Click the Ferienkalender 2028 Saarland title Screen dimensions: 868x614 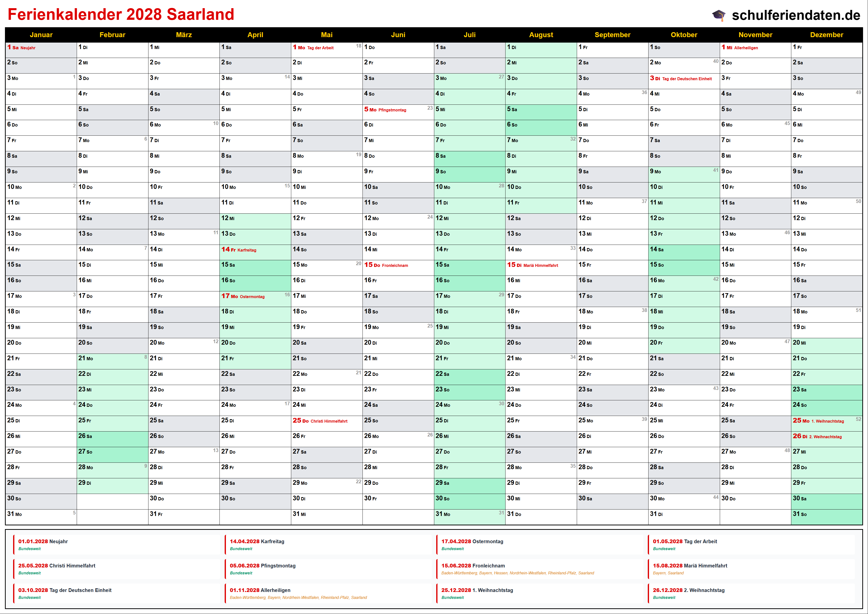121,14
